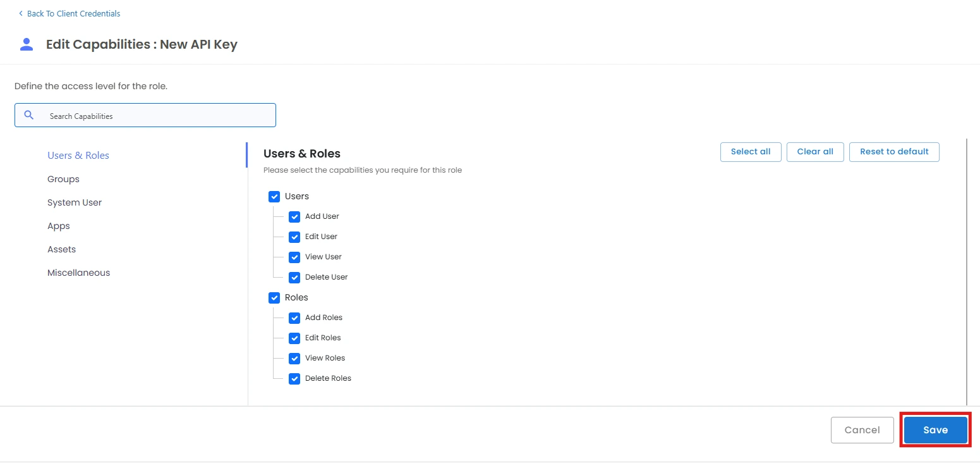Open the Miscellaneous section

(78, 273)
